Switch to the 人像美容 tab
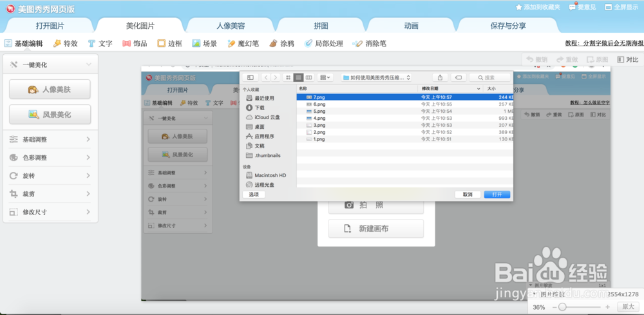The width and height of the screenshot is (644, 315). point(231,26)
